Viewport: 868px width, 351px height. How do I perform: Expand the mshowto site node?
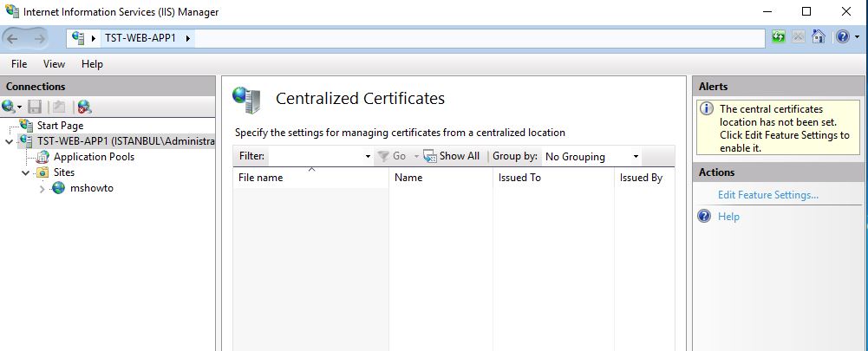coord(42,189)
